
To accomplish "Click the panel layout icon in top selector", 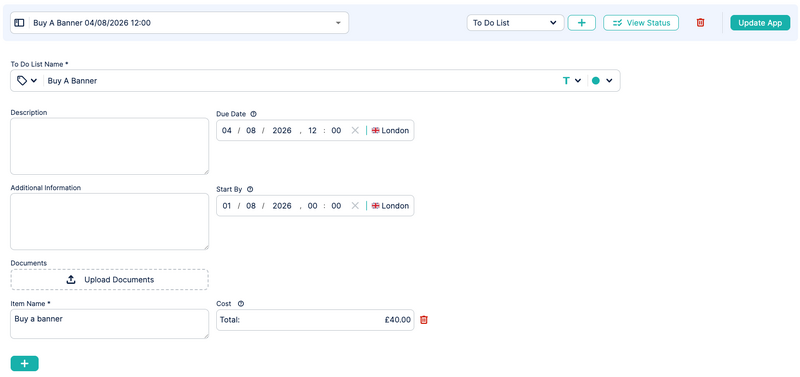I will coord(19,23).
